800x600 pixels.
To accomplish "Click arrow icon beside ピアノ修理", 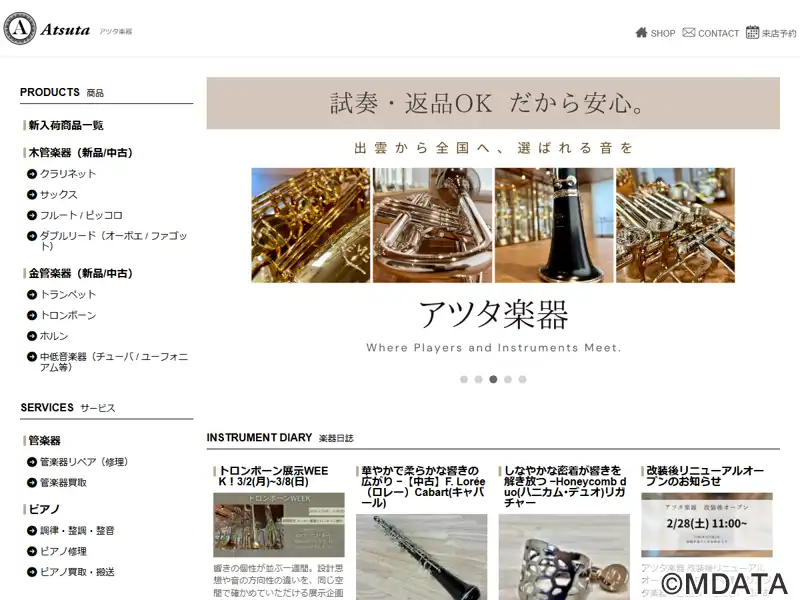I will tap(32, 551).
